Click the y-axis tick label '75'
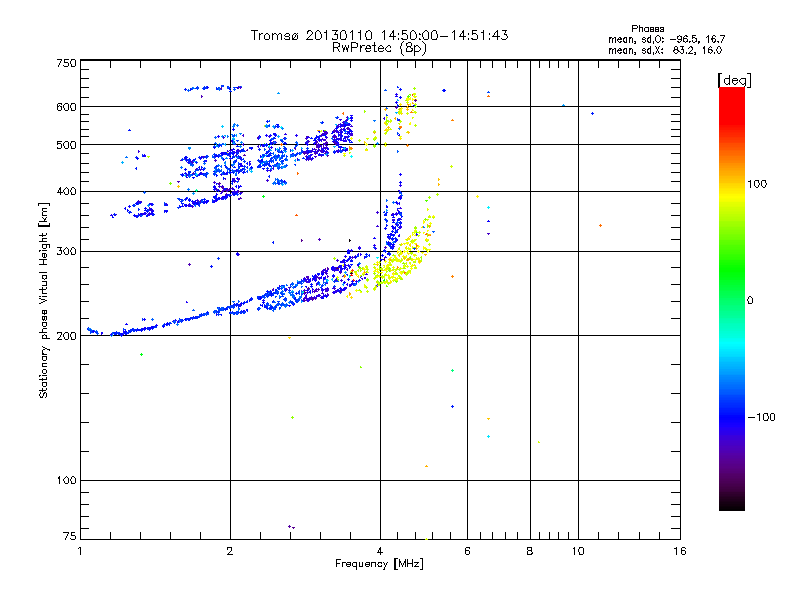This screenshot has height=600, width=800. (x=70, y=536)
